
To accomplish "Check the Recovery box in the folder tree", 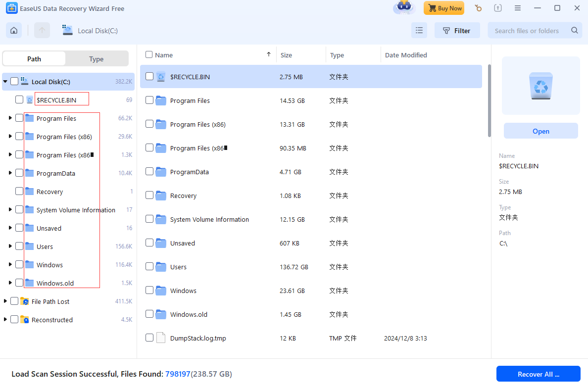I will (x=19, y=192).
